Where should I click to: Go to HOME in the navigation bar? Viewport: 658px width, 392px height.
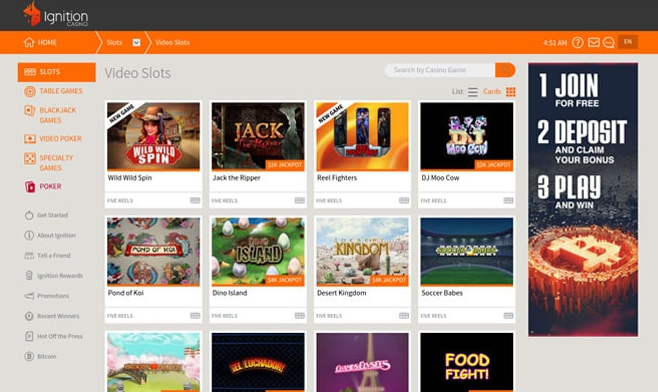tap(40, 42)
